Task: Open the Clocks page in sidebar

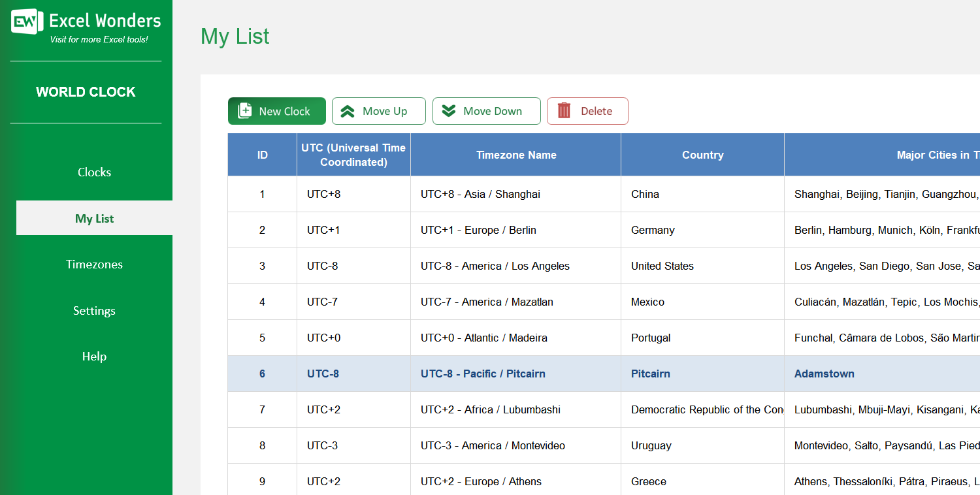Action: click(94, 172)
